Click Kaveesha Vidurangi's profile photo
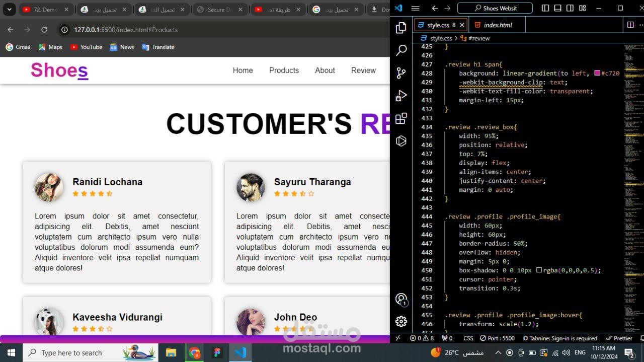 [x=49, y=322]
